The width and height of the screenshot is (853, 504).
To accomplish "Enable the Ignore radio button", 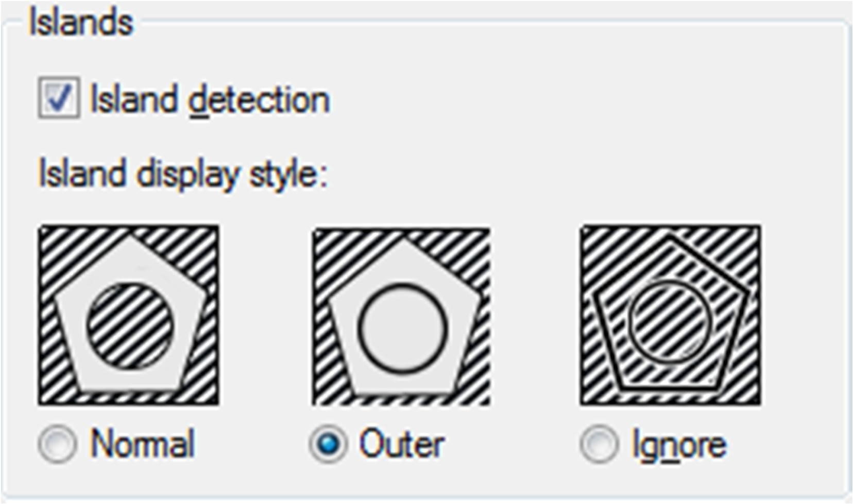I will 599,444.
